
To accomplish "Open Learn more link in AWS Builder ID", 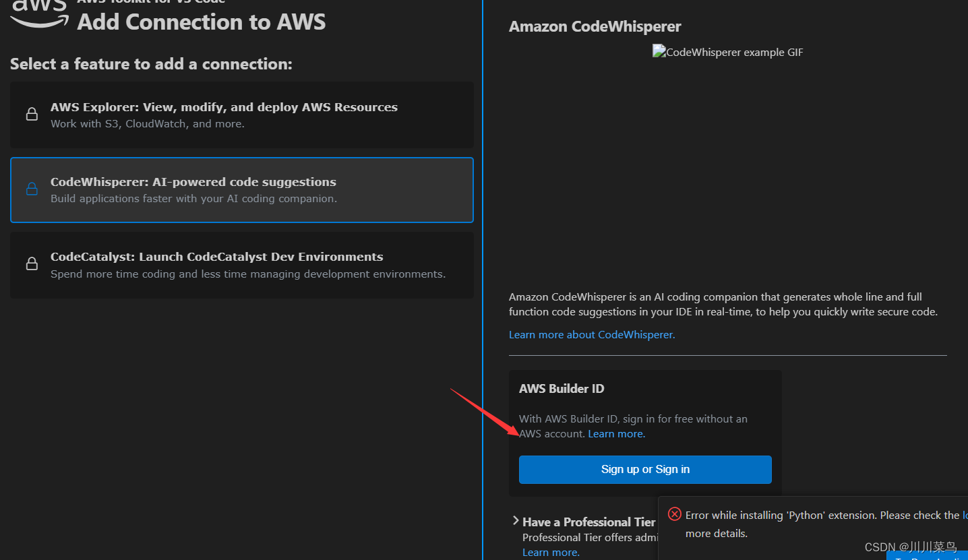I will (x=616, y=433).
